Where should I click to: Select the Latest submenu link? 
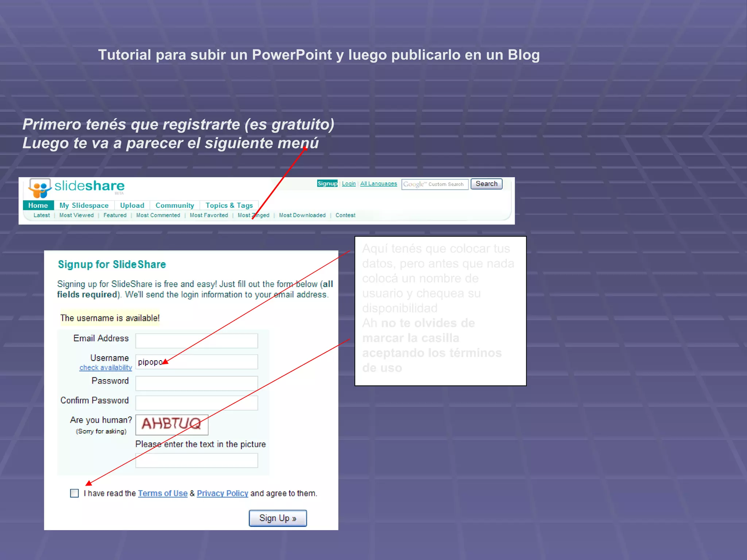click(42, 215)
